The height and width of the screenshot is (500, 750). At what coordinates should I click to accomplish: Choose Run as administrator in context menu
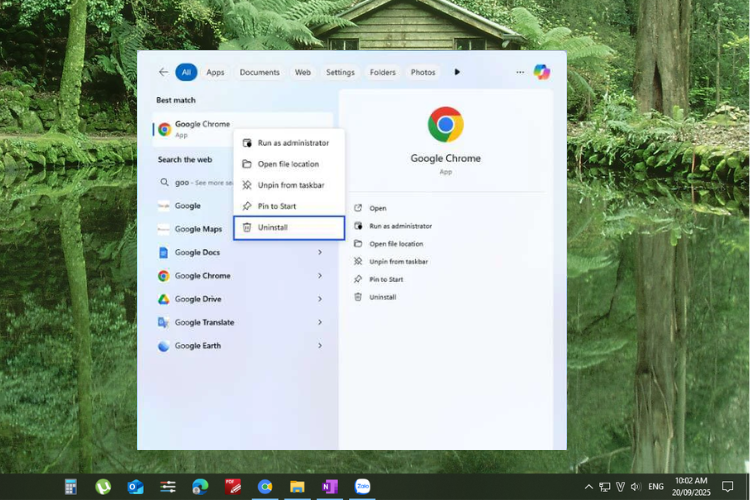289,143
